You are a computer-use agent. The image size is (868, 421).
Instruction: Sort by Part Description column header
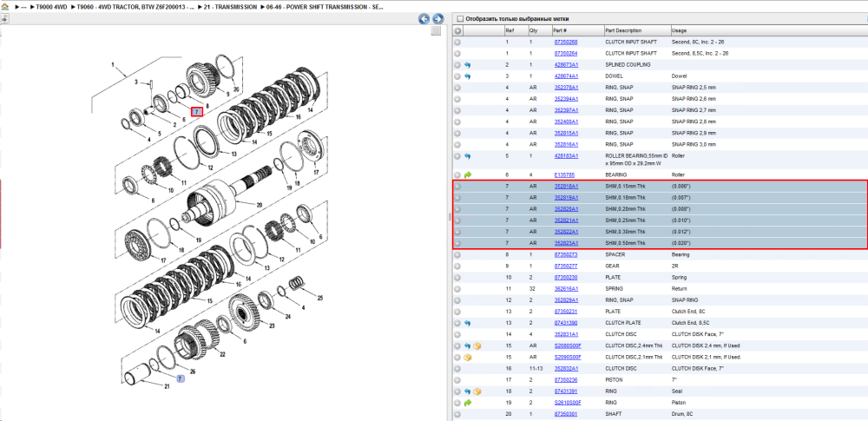tap(636, 31)
